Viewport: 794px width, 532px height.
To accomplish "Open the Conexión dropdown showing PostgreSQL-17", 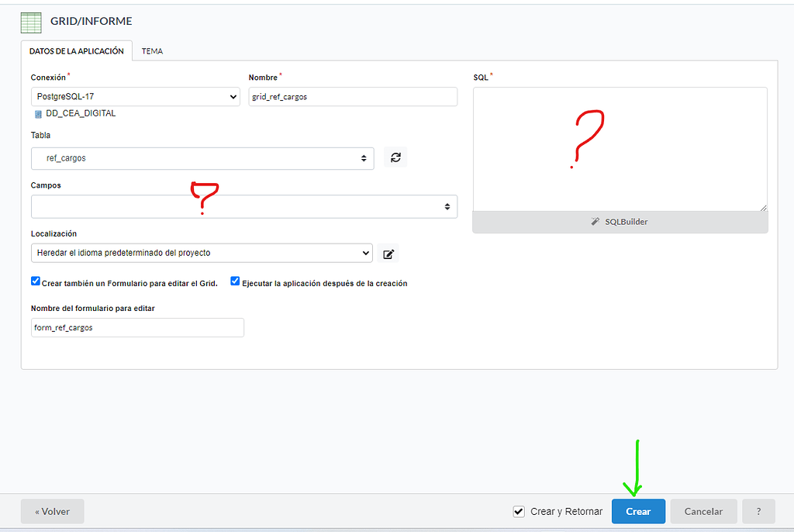I will tap(136, 96).
